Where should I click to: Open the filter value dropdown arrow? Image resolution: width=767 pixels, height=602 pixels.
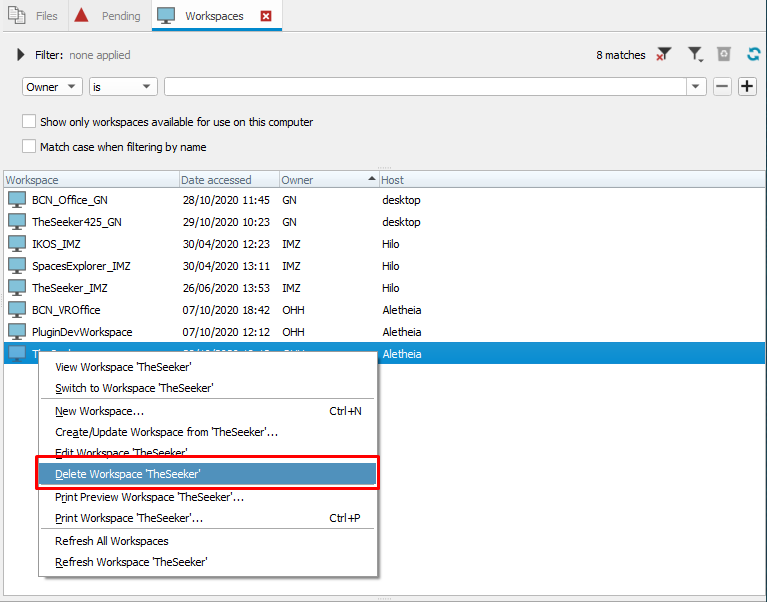(x=695, y=87)
